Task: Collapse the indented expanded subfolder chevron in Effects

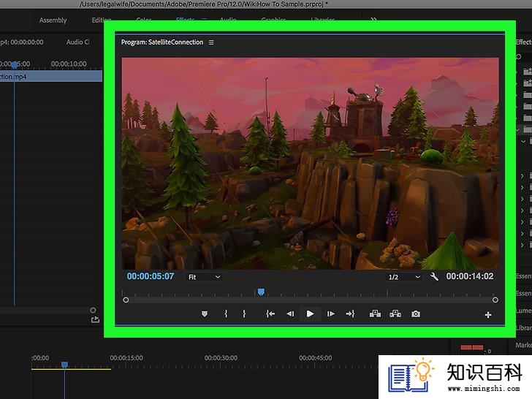Action: point(523,141)
